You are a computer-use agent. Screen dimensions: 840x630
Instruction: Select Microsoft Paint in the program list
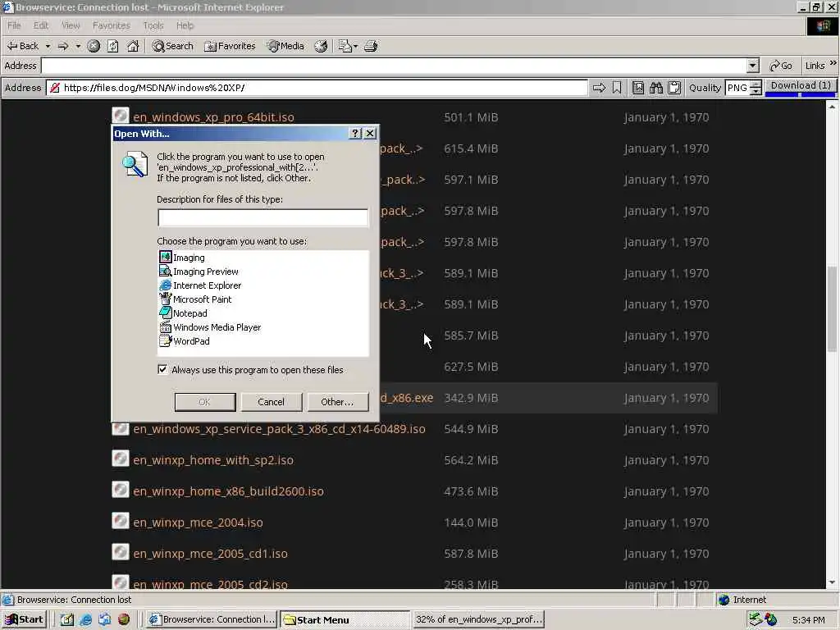pos(195,299)
